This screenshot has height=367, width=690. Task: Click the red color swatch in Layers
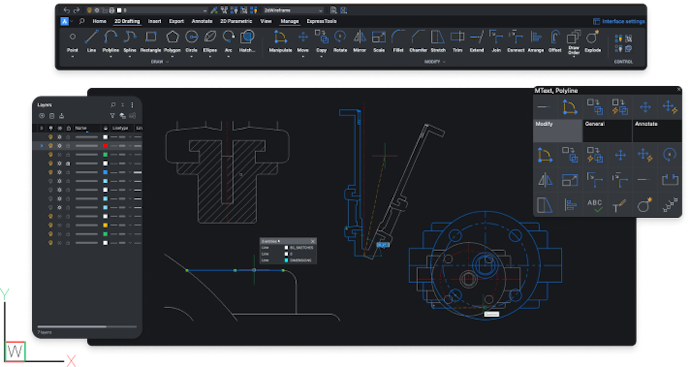pos(105,146)
